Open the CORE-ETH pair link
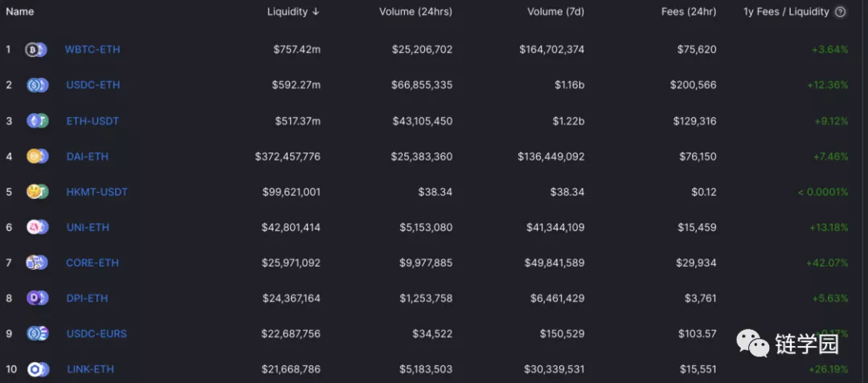 [x=92, y=263]
